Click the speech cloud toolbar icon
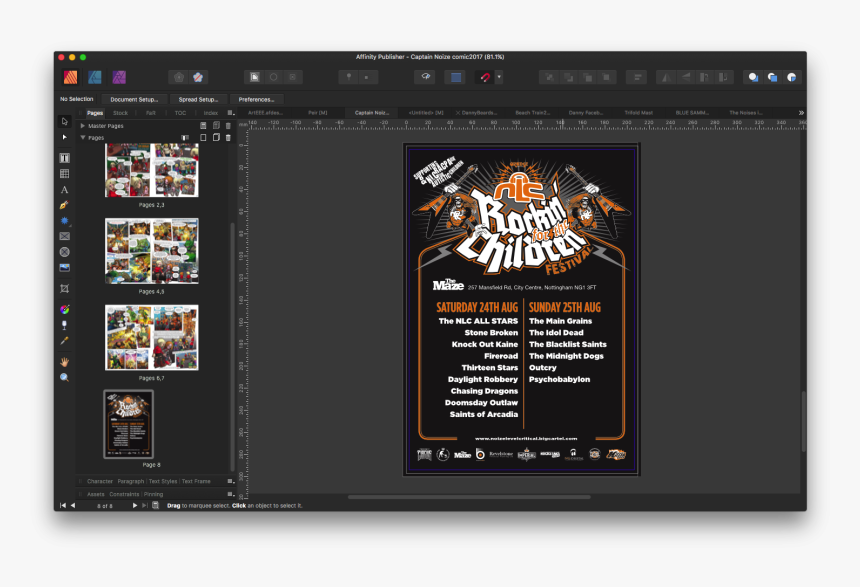The image size is (860, 587). point(426,77)
